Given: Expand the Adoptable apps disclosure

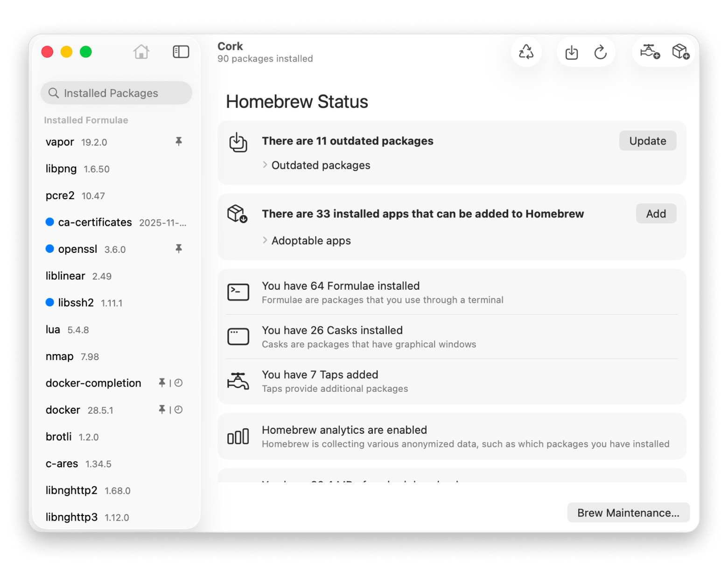Looking at the screenshot, I should (265, 240).
